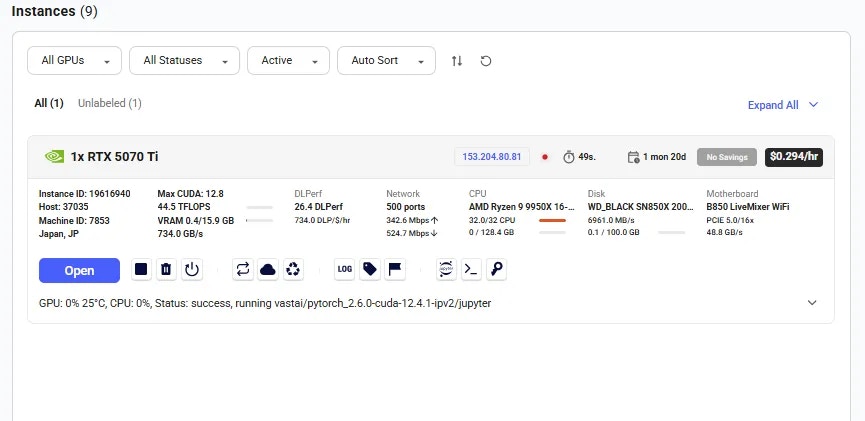Click the 1 mon 20d duration text
The width and height of the screenshot is (865, 421).
coord(664,157)
